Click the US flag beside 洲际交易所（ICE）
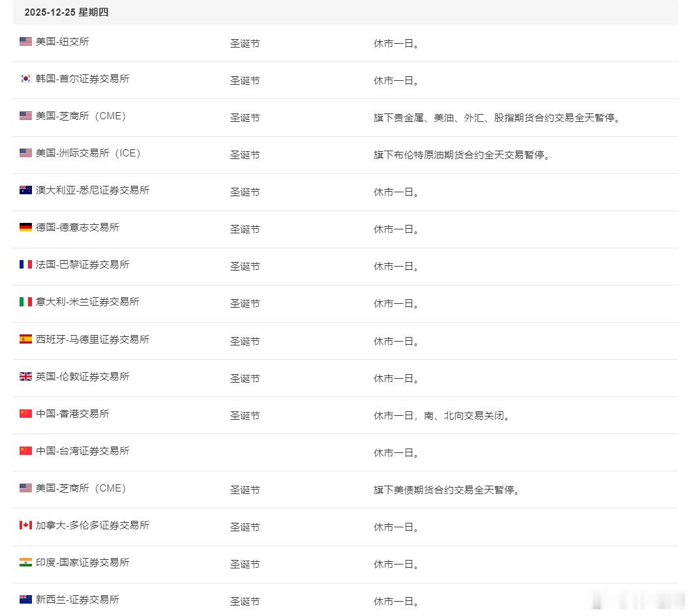Screen dimensions: 692x616 [x=25, y=153]
